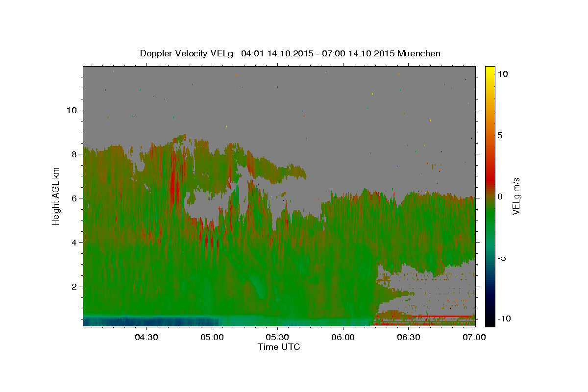The height and width of the screenshot is (392, 588).
Task: Click the plot title 'Doppler Velocity VELg'
Action: 187,53
